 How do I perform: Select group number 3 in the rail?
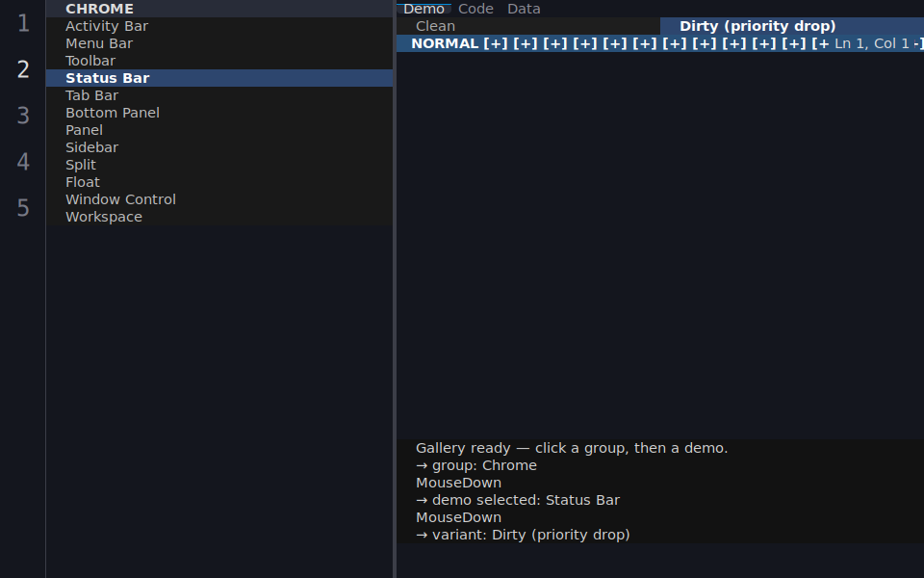tap(23, 115)
